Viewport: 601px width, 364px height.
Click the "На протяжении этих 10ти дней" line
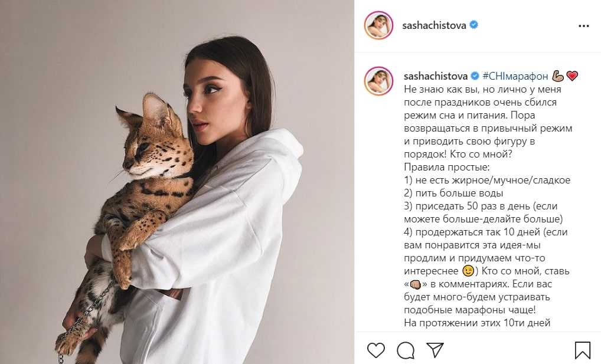pos(477,323)
